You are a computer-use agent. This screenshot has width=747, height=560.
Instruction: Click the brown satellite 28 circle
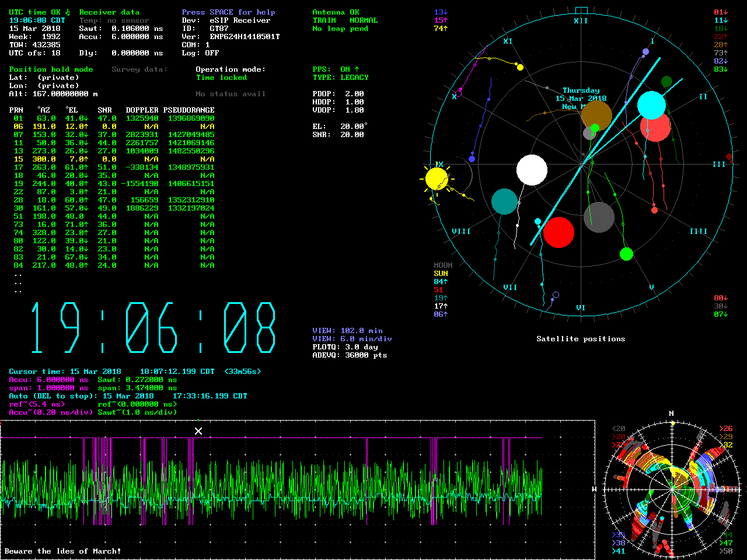[x=596, y=114]
